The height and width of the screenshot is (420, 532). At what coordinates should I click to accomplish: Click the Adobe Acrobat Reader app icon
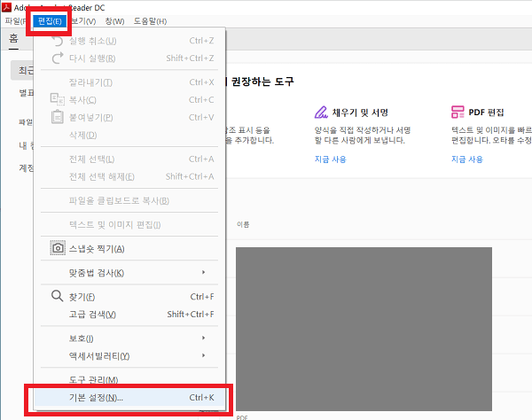(x=7, y=7)
